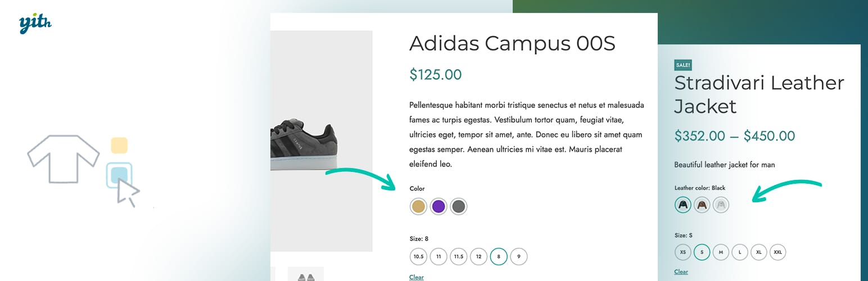The height and width of the screenshot is (281, 868).
Task: Clear the Adidas shoe selection
Action: click(x=417, y=277)
